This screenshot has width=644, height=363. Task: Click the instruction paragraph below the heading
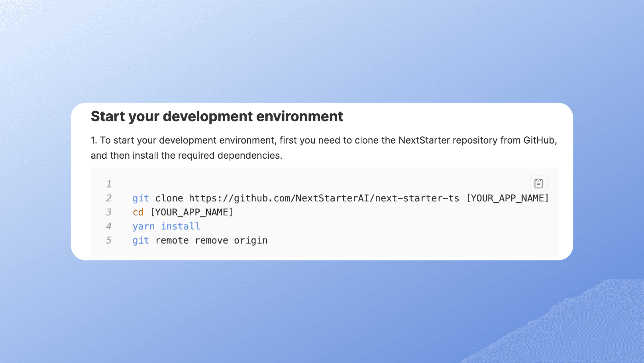tap(279, 148)
